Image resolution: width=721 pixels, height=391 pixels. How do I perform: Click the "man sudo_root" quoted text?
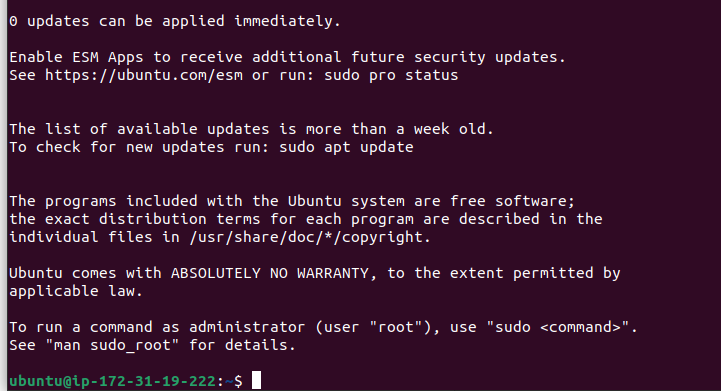(112, 345)
